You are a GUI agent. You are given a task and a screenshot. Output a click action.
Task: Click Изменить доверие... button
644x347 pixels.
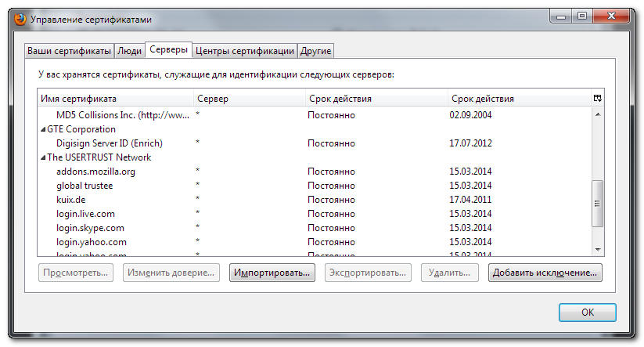[x=171, y=273]
